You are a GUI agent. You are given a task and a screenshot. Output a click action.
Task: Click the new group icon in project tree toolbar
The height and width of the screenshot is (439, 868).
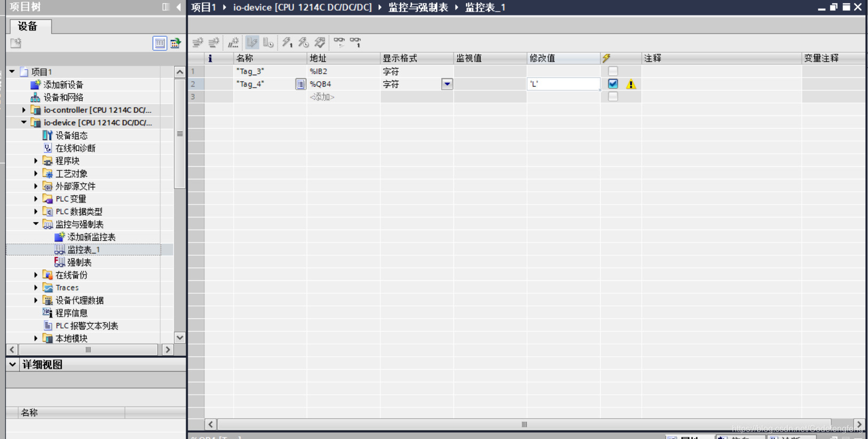(x=16, y=43)
